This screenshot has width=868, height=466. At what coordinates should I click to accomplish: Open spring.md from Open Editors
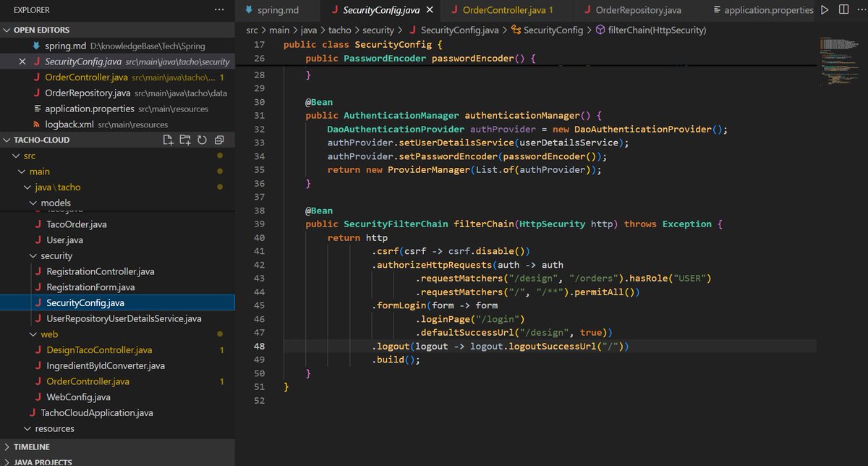[x=117, y=46]
